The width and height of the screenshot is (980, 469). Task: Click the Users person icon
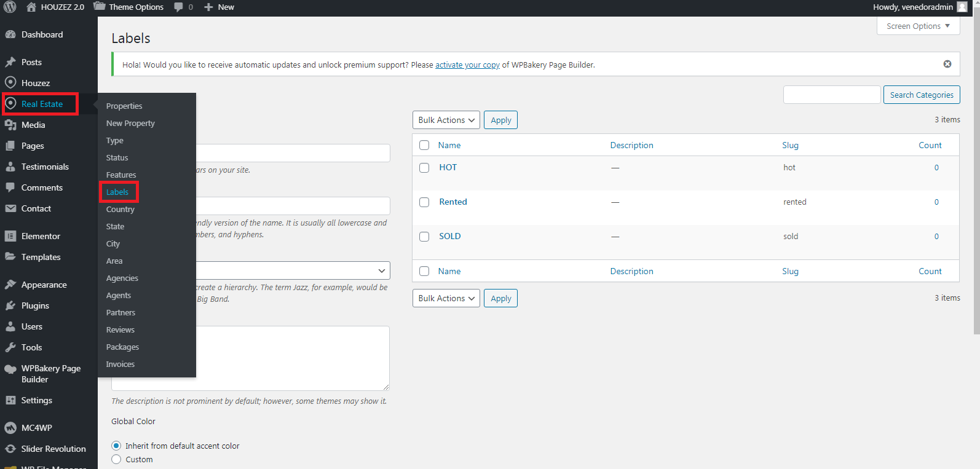pyautogui.click(x=10, y=326)
